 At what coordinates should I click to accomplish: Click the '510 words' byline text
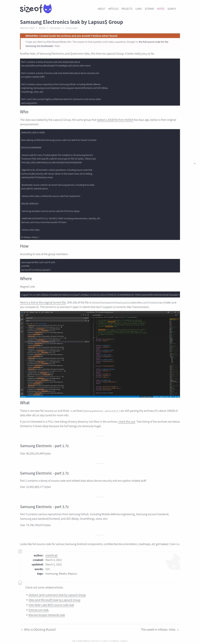[55, 28]
